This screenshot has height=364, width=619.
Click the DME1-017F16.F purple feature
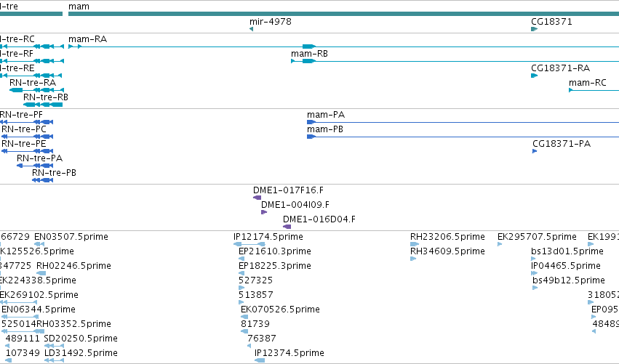click(257, 198)
